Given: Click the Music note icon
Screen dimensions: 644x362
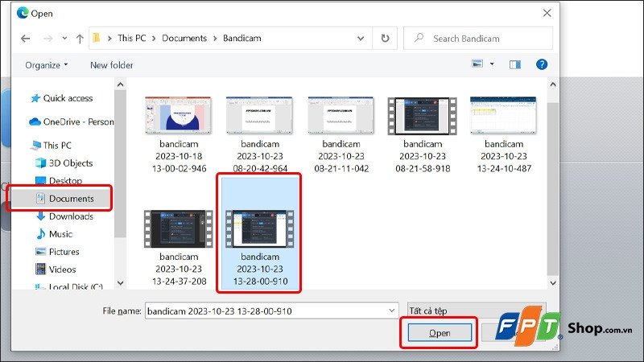Looking at the screenshot, I should click(41, 234).
